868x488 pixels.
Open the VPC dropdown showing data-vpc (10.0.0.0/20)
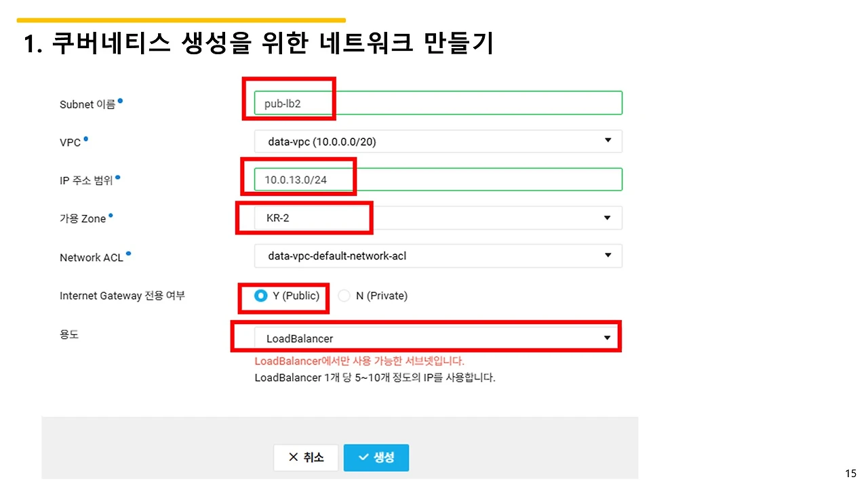(438, 141)
